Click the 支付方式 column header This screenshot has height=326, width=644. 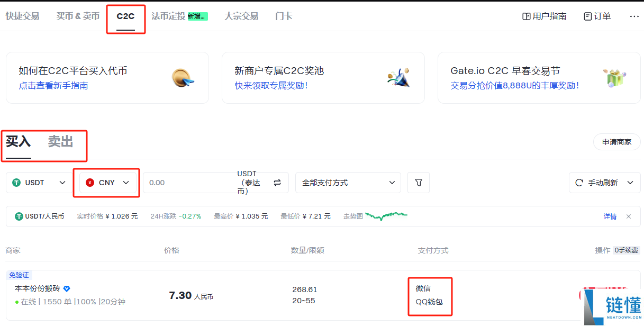coord(433,250)
